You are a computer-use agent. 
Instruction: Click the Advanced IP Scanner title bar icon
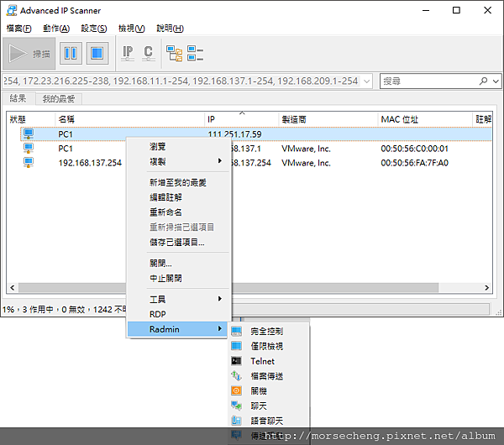coord(12,10)
